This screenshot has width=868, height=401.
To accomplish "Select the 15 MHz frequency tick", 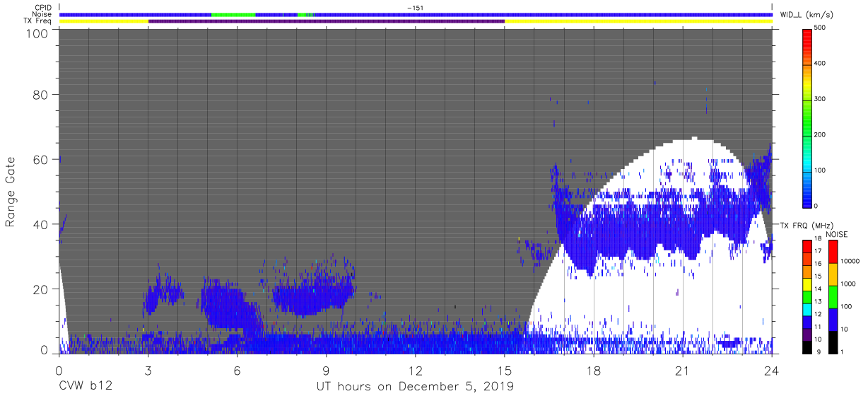I will 819,277.
